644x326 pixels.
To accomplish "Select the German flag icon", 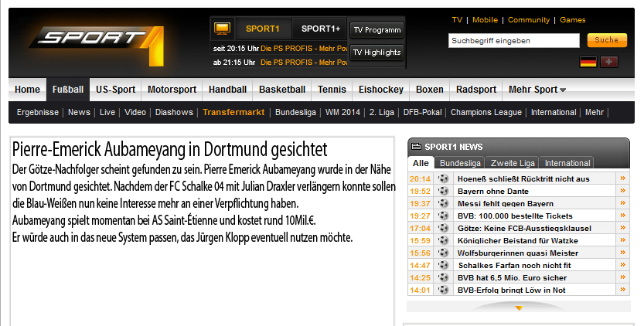I will [588, 62].
